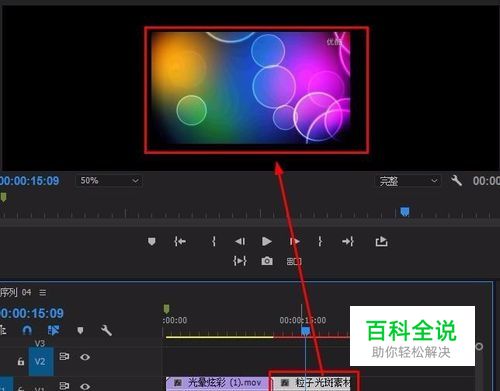Toggle V2 track lock

[x=21, y=361]
